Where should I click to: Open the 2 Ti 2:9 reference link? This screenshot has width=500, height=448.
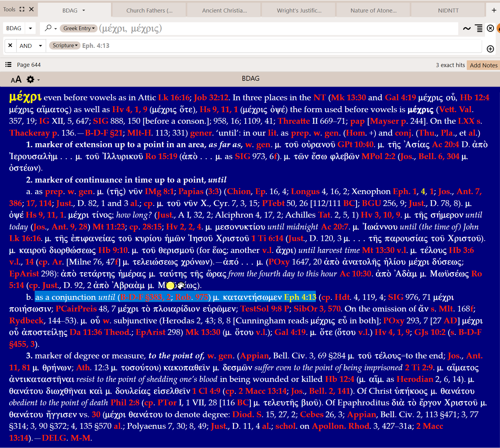tap(419, 368)
